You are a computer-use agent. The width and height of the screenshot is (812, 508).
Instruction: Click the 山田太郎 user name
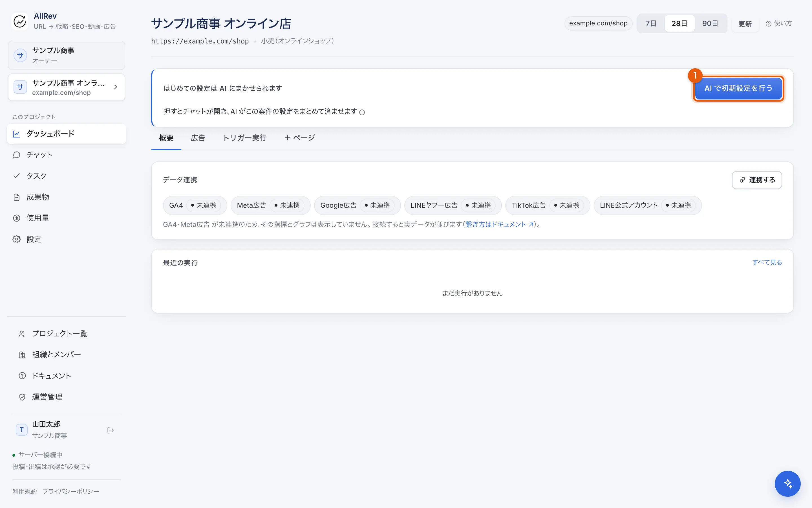point(46,424)
